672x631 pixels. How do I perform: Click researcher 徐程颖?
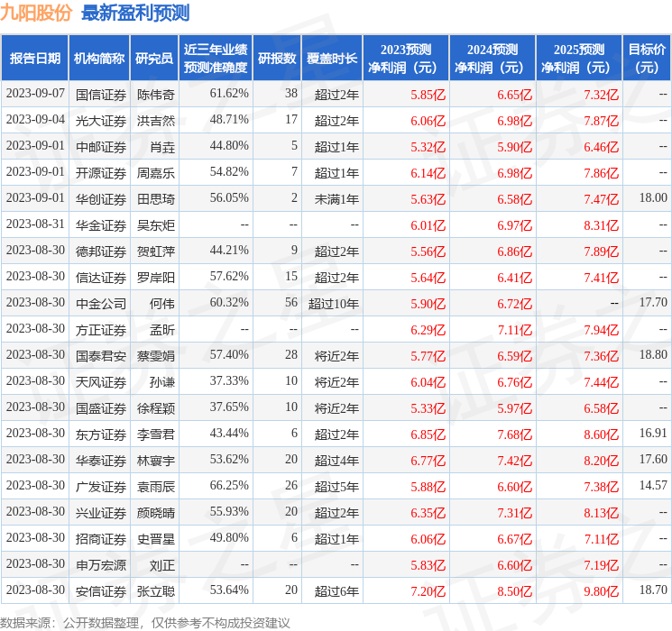click(x=155, y=408)
